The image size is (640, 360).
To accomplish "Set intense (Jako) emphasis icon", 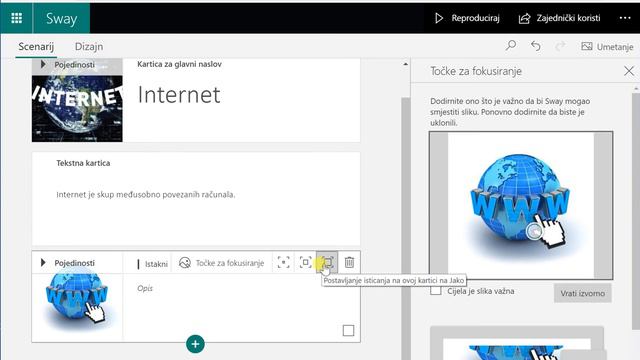I will coord(327,262).
